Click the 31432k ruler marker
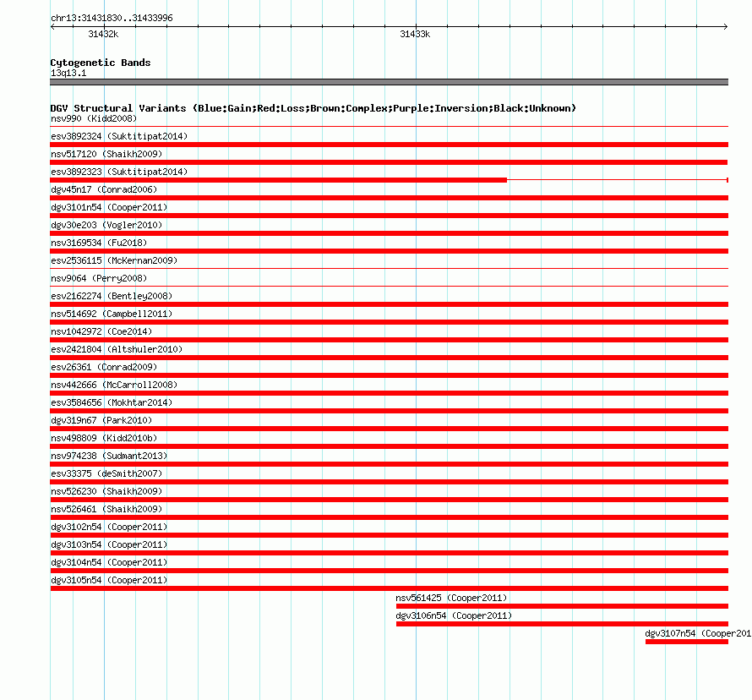The height and width of the screenshot is (700, 752). pos(103,34)
